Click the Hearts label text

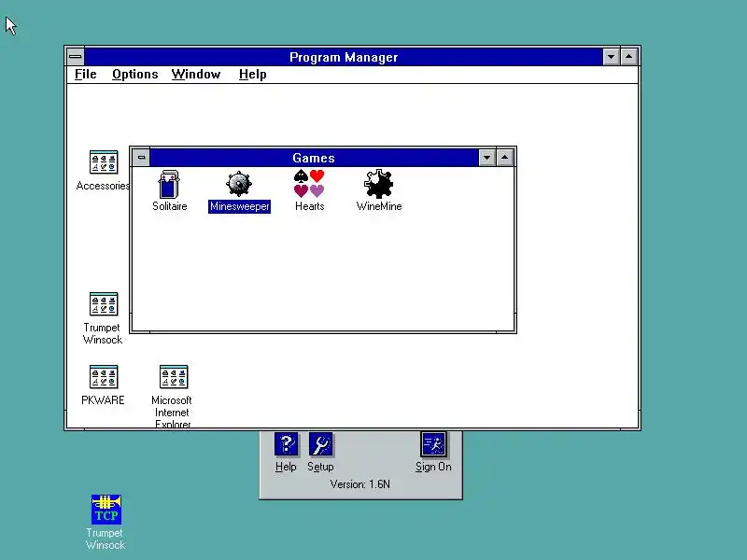click(310, 206)
